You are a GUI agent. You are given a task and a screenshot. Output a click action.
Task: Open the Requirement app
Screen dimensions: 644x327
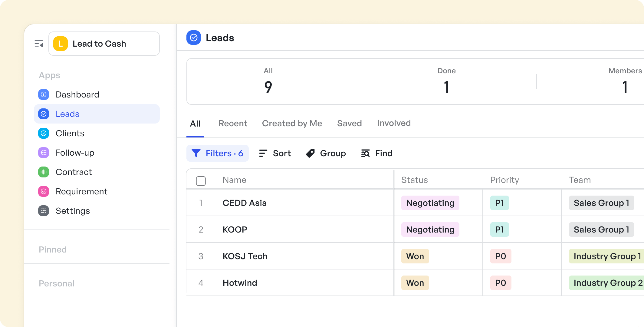97,191
